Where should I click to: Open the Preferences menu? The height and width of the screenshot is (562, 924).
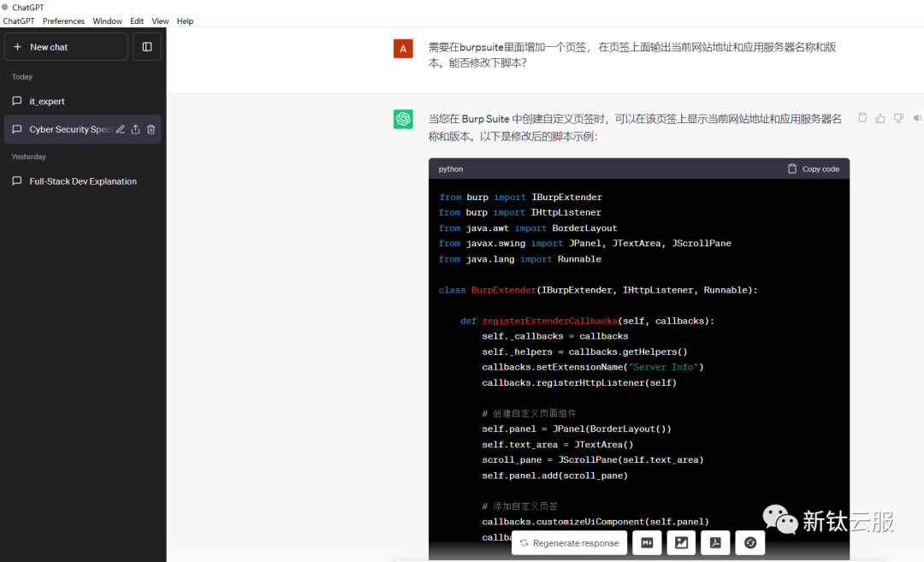click(x=63, y=21)
